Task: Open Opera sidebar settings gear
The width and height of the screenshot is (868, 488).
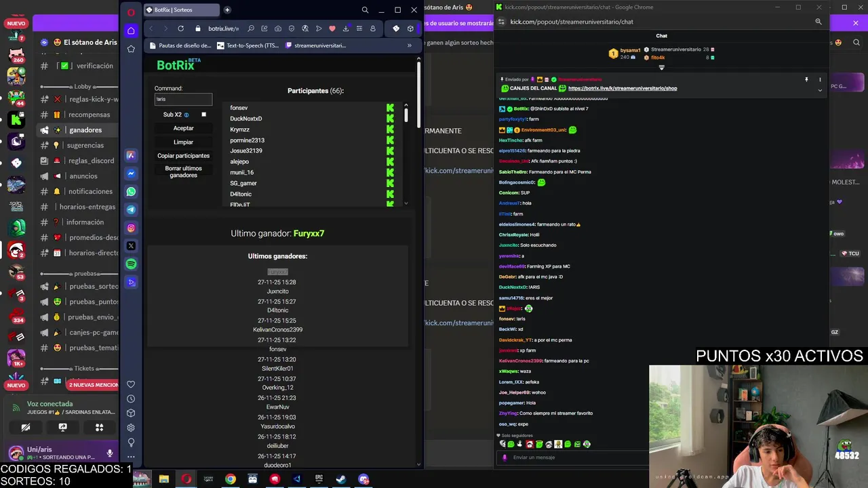Action: (x=131, y=428)
